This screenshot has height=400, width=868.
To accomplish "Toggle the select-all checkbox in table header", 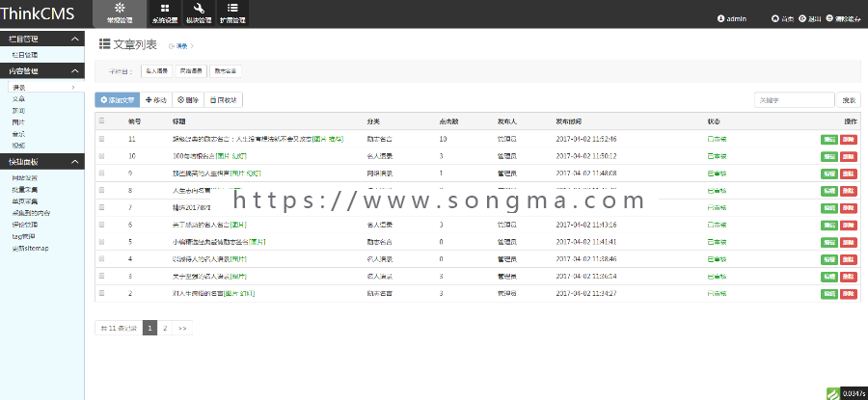I will tap(102, 121).
